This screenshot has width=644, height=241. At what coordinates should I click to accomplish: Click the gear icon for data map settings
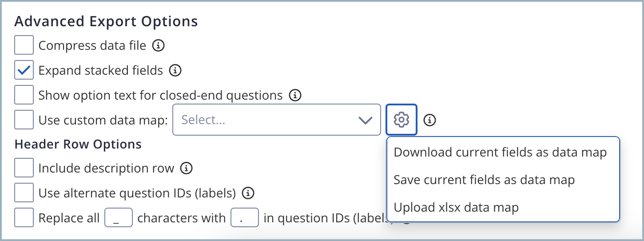click(402, 120)
